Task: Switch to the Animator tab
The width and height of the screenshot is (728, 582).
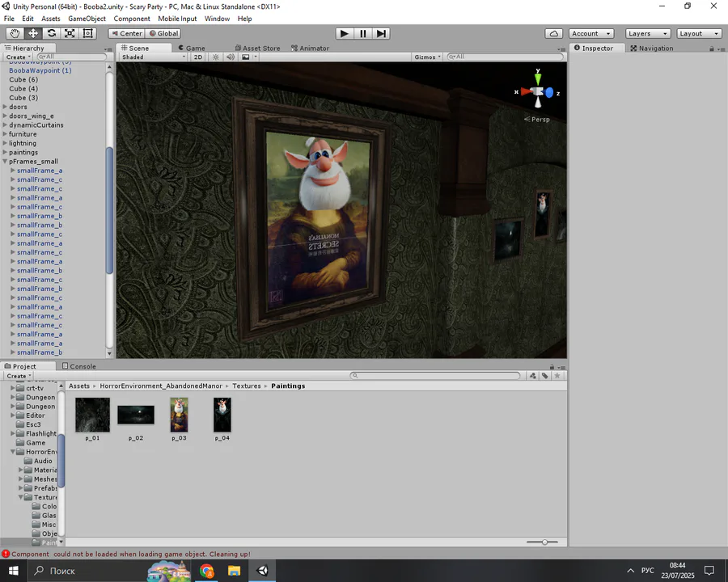Action: (x=310, y=48)
